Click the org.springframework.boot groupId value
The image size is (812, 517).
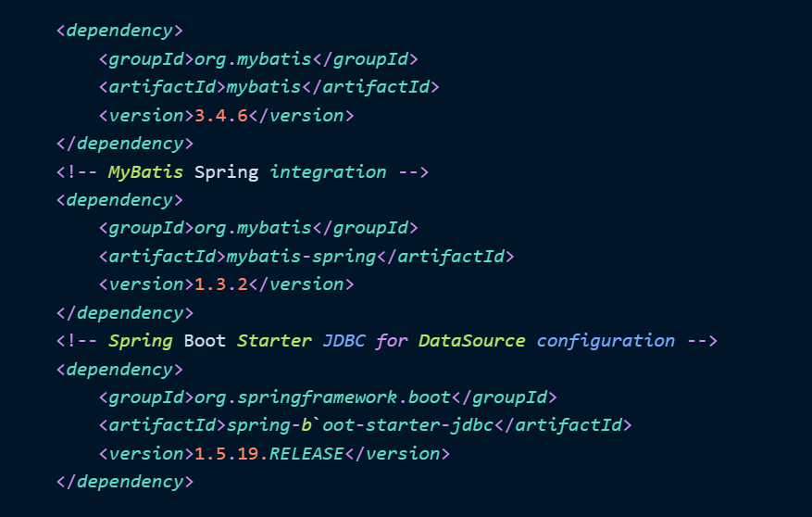tap(322, 397)
